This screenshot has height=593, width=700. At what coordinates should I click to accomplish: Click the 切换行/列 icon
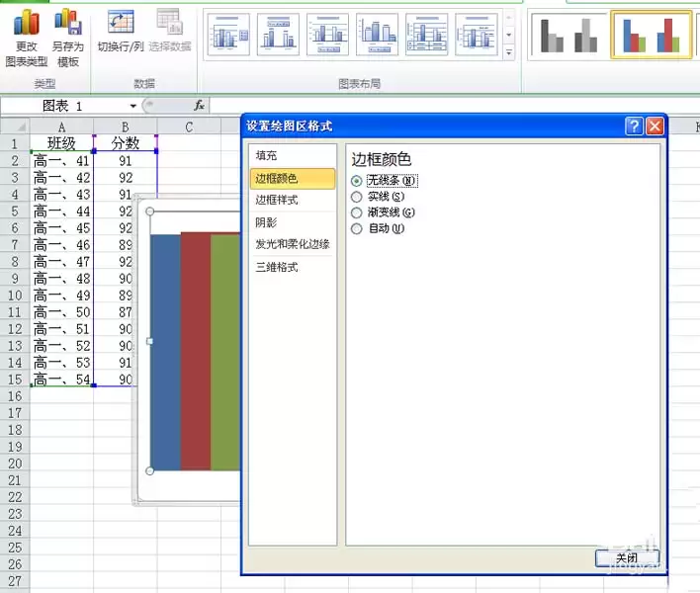(121, 24)
